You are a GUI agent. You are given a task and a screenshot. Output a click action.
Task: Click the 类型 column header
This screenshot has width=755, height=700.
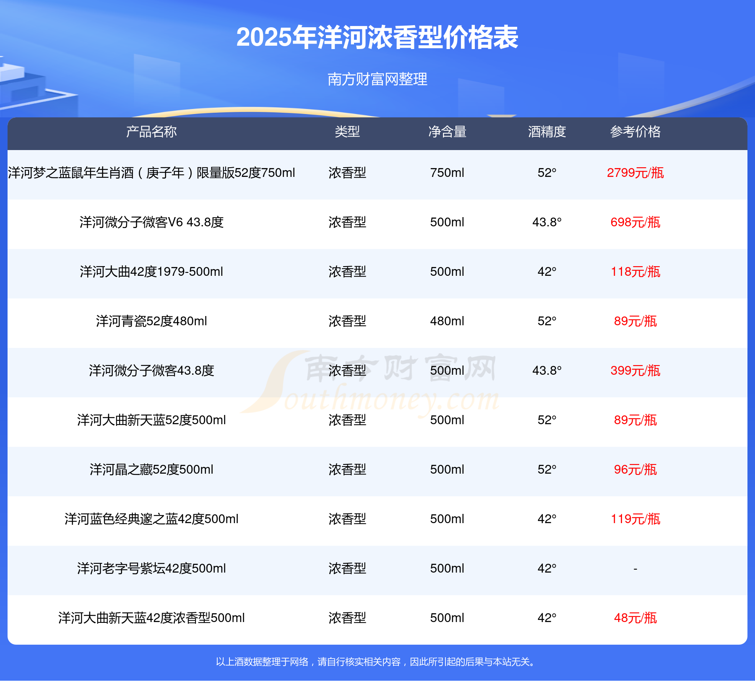(347, 132)
